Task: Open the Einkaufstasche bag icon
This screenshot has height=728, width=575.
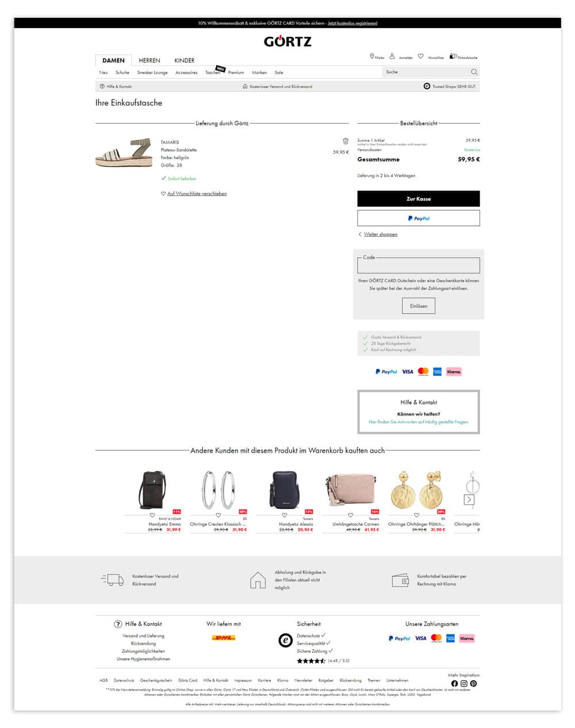Action: click(453, 56)
